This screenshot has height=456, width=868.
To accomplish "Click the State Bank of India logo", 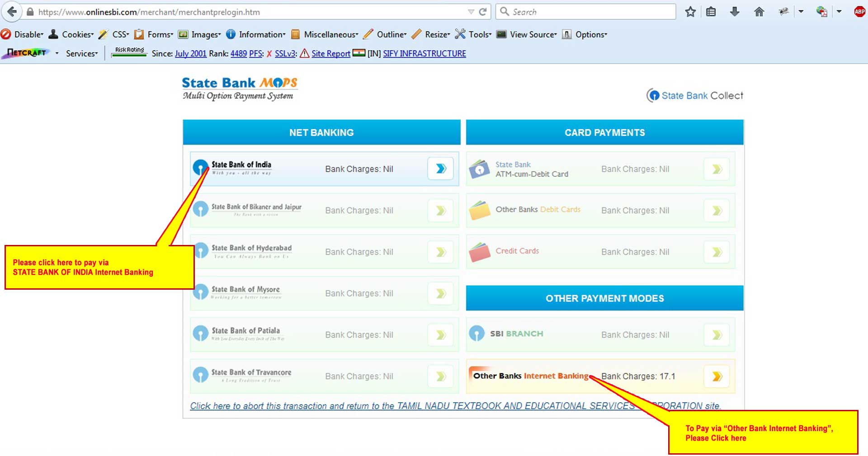I will click(232, 167).
